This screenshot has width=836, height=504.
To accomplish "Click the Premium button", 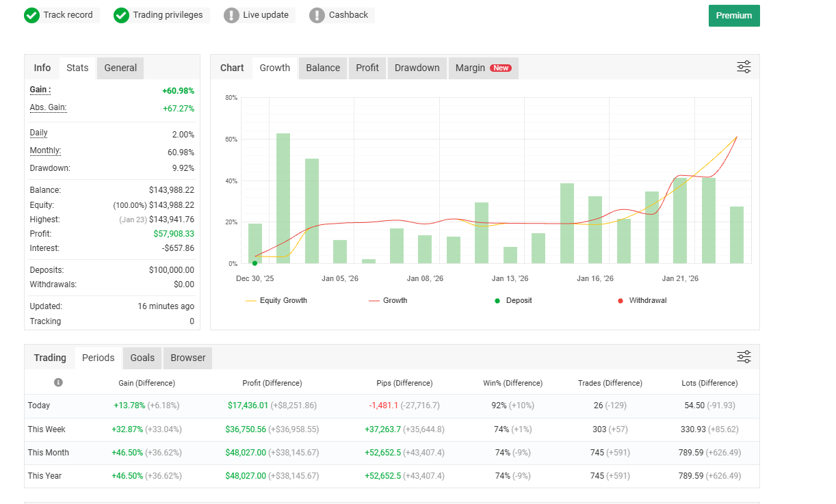I will point(733,16).
